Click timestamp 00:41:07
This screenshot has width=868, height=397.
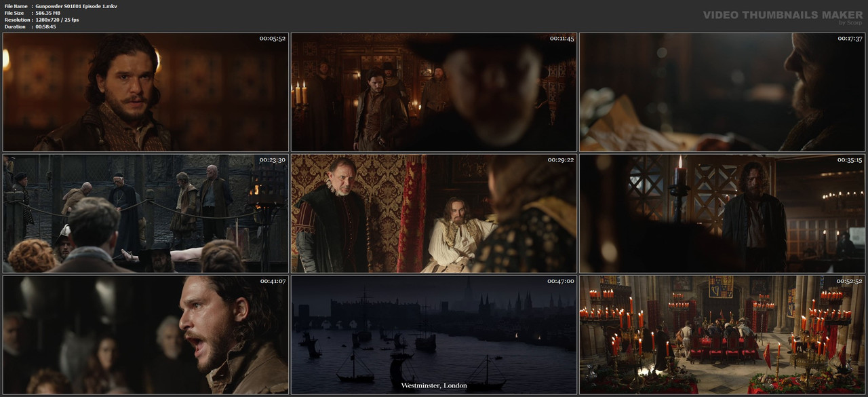pos(272,281)
